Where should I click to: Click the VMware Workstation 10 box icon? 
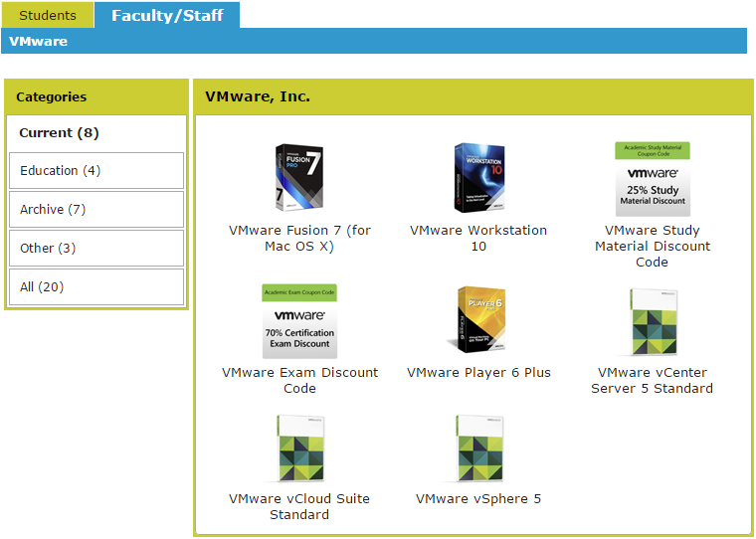[478, 178]
